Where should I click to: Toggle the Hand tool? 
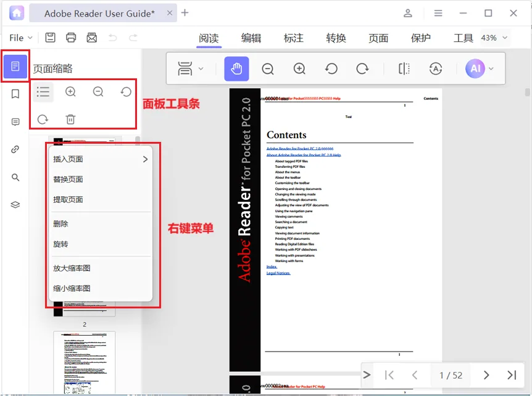236,69
